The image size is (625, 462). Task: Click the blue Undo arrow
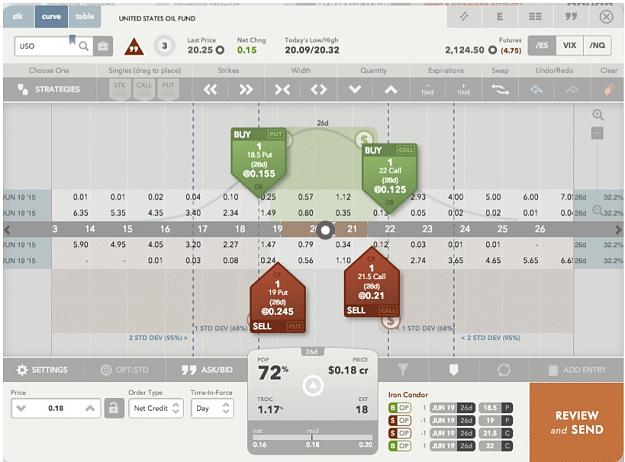coord(537,90)
